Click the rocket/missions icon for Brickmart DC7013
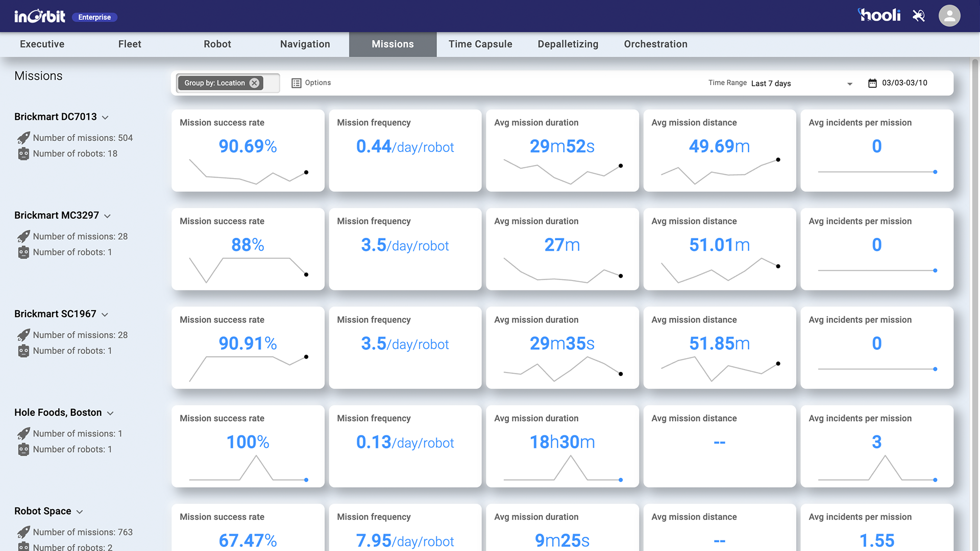This screenshot has width=980, height=551. pos(22,137)
